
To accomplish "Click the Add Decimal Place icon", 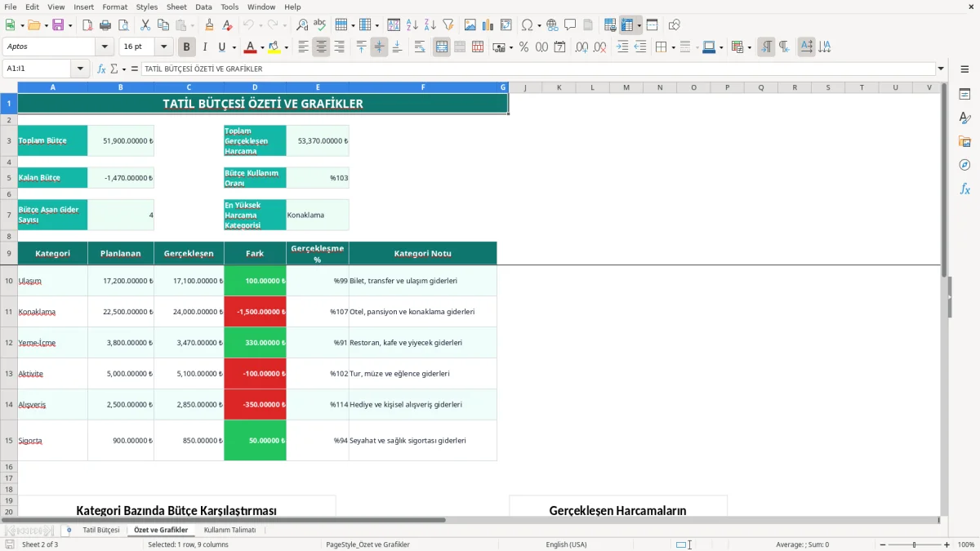I will pyautogui.click(x=582, y=47).
